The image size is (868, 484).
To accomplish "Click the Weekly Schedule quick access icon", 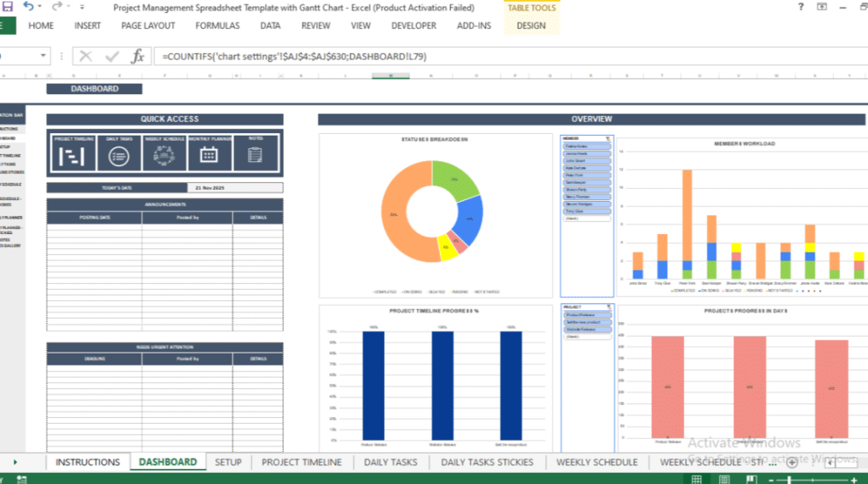I will point(164,155).
